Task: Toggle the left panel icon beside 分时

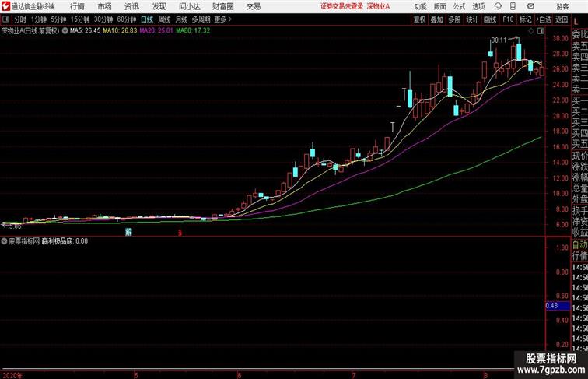Action: click(x=5, y=19)
